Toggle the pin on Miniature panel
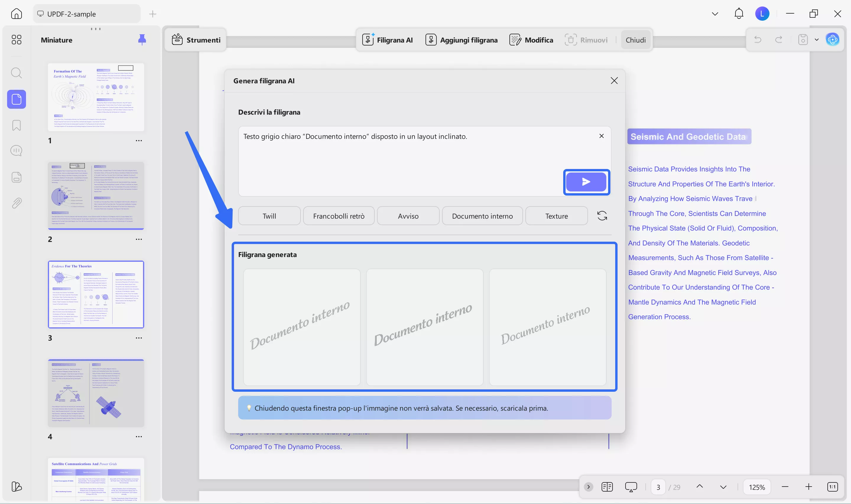The width and height of the screenshot is (851, 504). click(x=142, y=40)
